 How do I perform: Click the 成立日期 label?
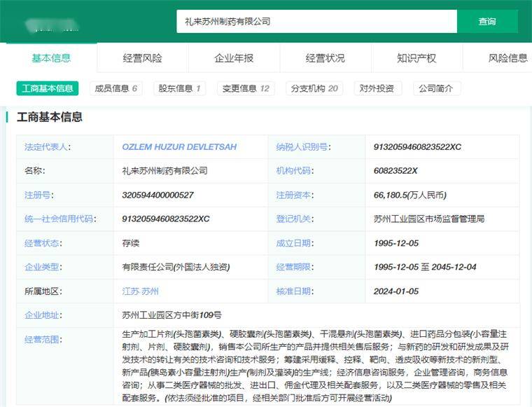click(295, 243)
